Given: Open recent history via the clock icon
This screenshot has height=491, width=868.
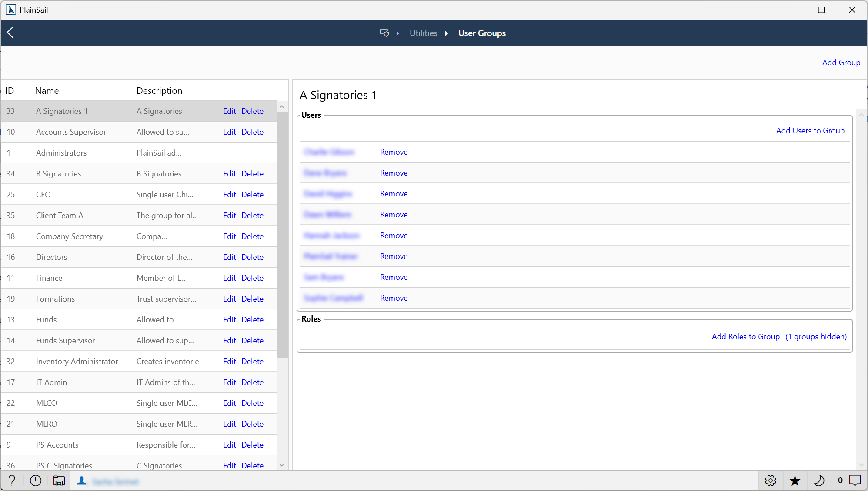Looking at the screenshot, I should pos(35,481).
